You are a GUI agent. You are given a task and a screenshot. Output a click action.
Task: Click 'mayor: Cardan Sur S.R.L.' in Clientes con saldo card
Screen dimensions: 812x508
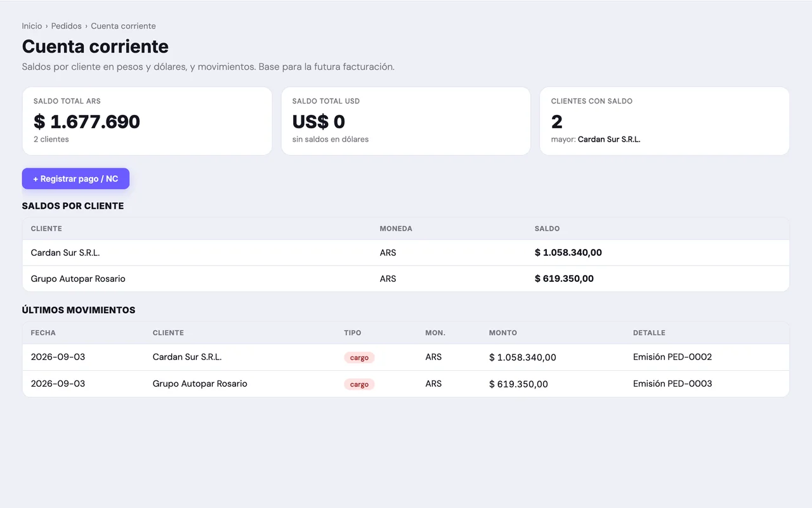(x=596, y=139)
